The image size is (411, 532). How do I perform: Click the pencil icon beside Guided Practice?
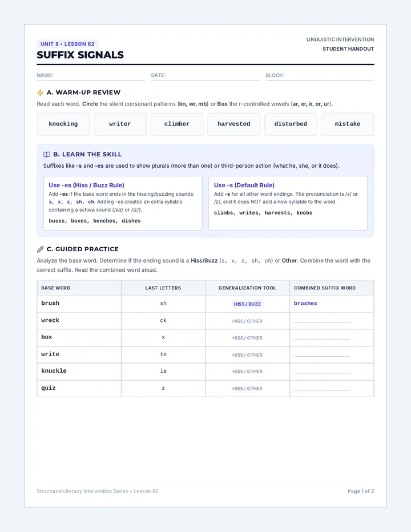[x=40, y=249]
